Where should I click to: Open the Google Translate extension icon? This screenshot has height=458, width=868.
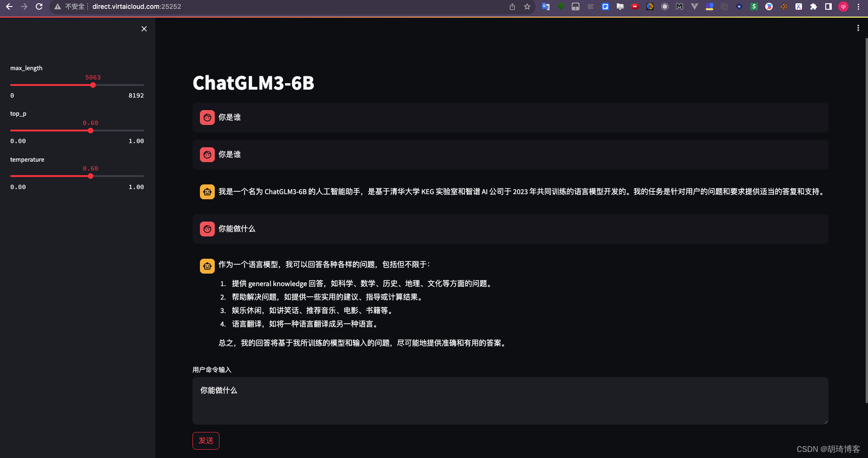[546, 7]
